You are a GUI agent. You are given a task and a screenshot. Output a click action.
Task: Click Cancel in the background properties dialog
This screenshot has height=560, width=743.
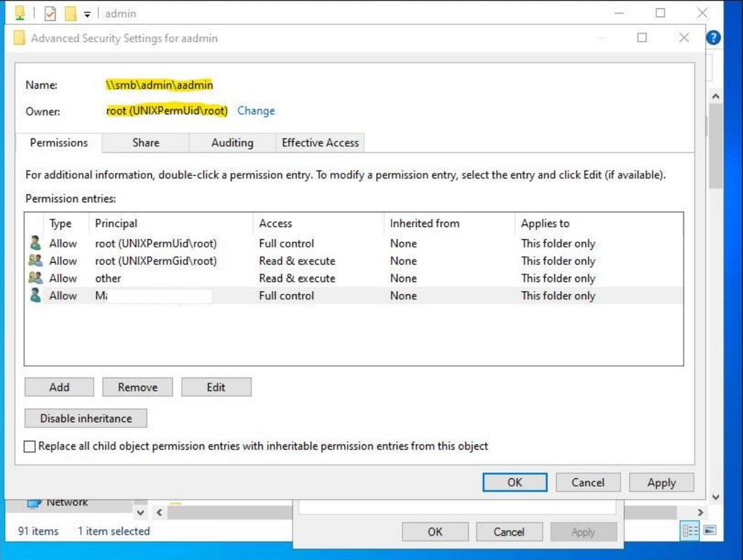(509, 532)
